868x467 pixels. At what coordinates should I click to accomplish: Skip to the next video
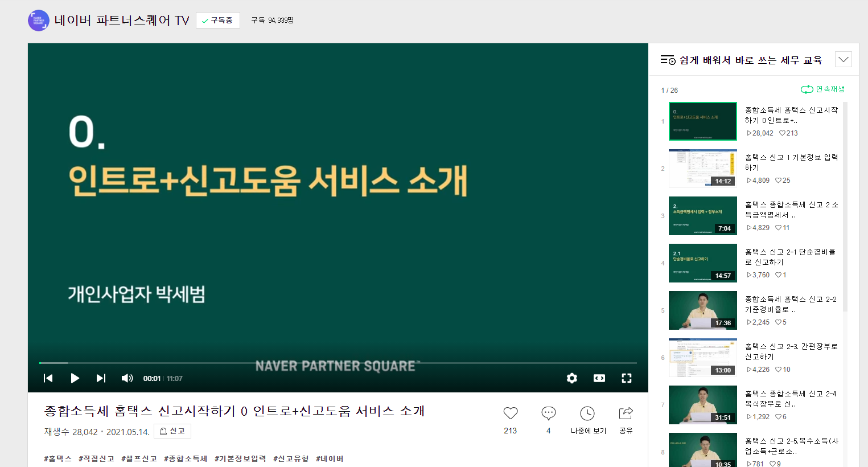point(101,378)
